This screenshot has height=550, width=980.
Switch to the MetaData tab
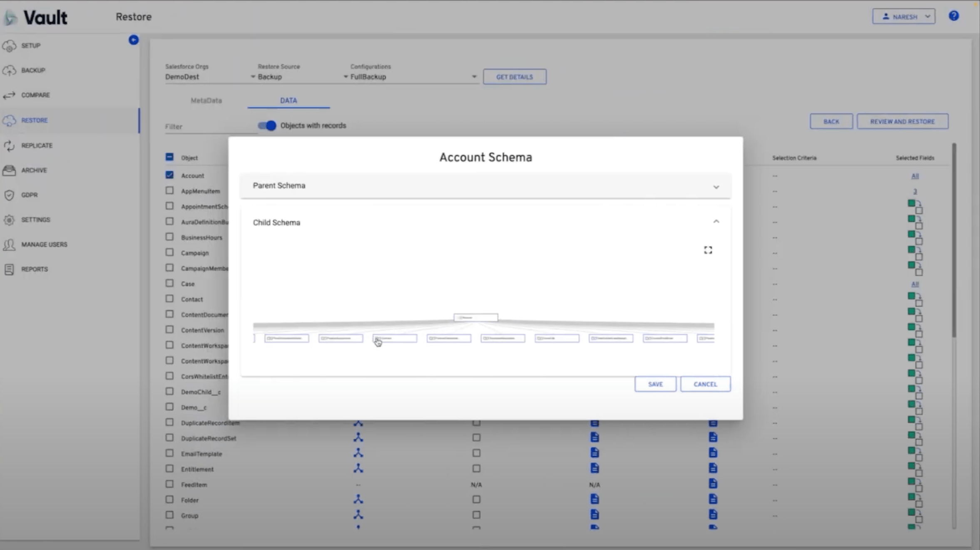click(x=205, y=100)
